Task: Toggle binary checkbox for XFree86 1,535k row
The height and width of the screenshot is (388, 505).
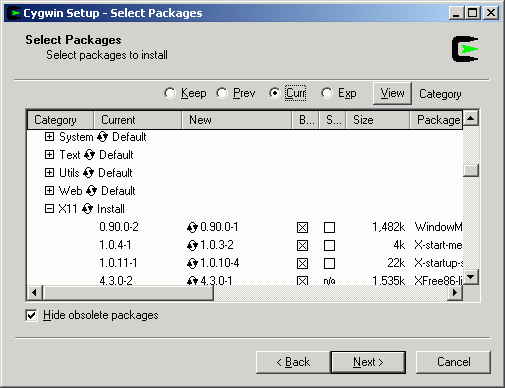Action: tap(302, 281)
